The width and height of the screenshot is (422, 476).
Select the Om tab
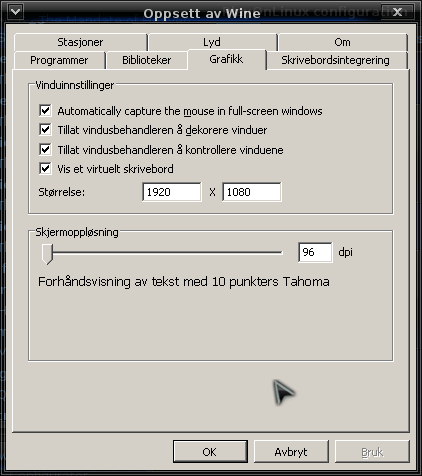click(x=342, y=42)
